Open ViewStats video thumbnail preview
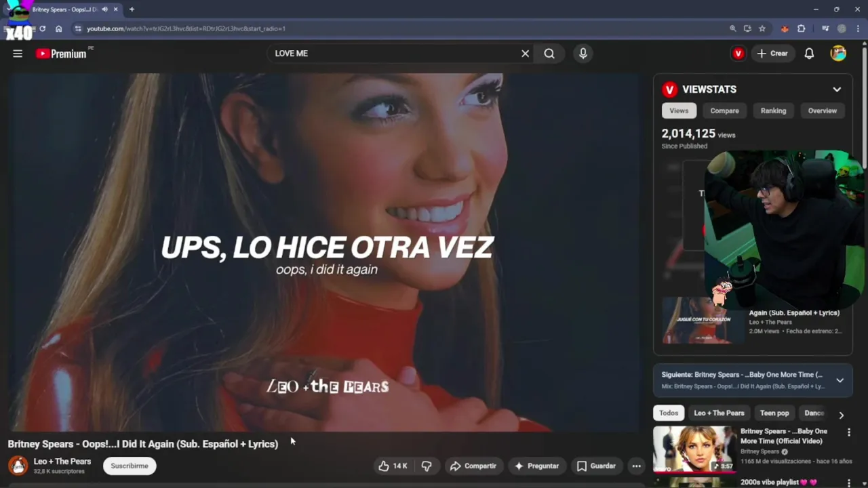This screenshot has width=868, height=488. pos(704,321)
